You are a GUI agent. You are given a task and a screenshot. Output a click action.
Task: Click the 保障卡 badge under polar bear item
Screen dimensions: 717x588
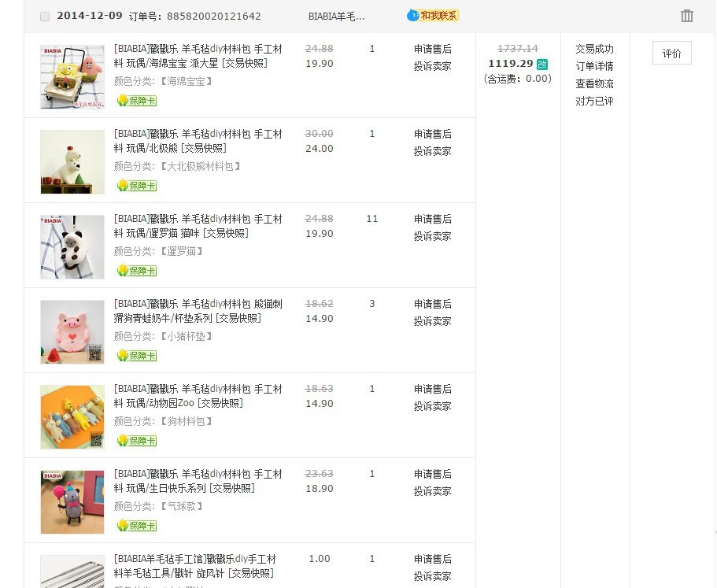pyautogui.click(x=137, y=186)
